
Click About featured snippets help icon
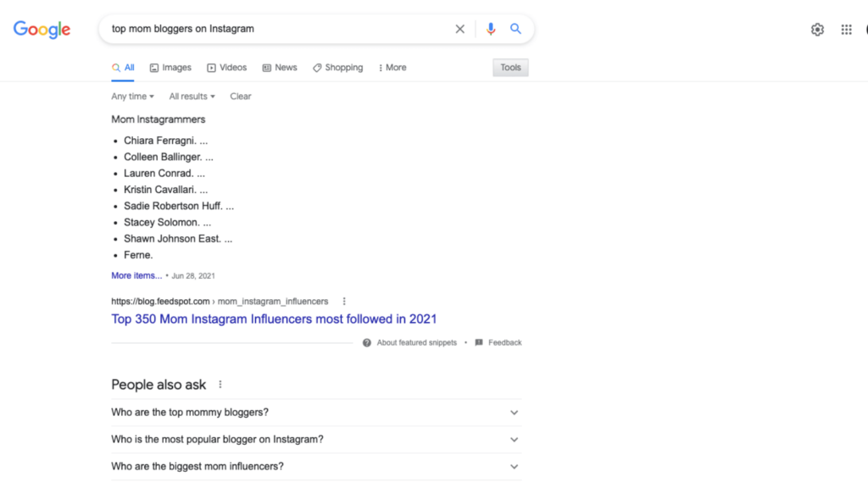(x=366, y=343)
